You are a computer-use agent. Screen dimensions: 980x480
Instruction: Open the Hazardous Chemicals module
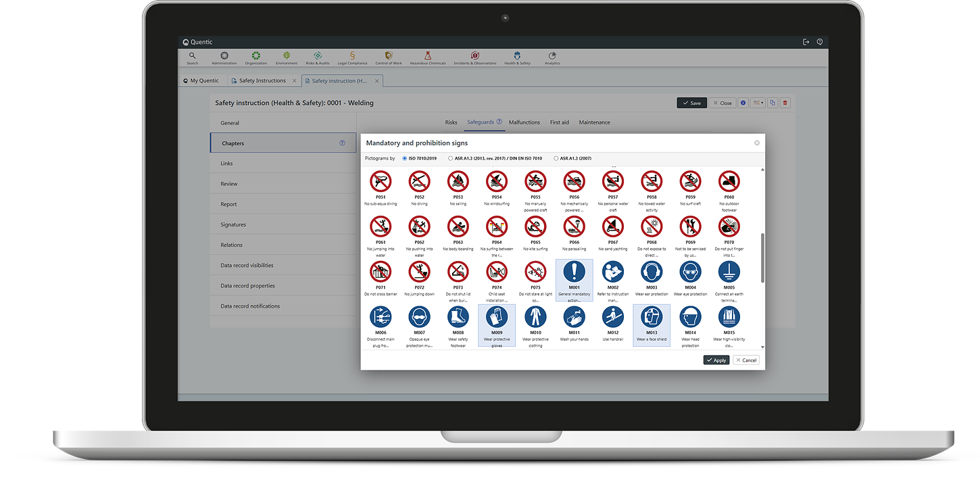(x=428, y=57)
